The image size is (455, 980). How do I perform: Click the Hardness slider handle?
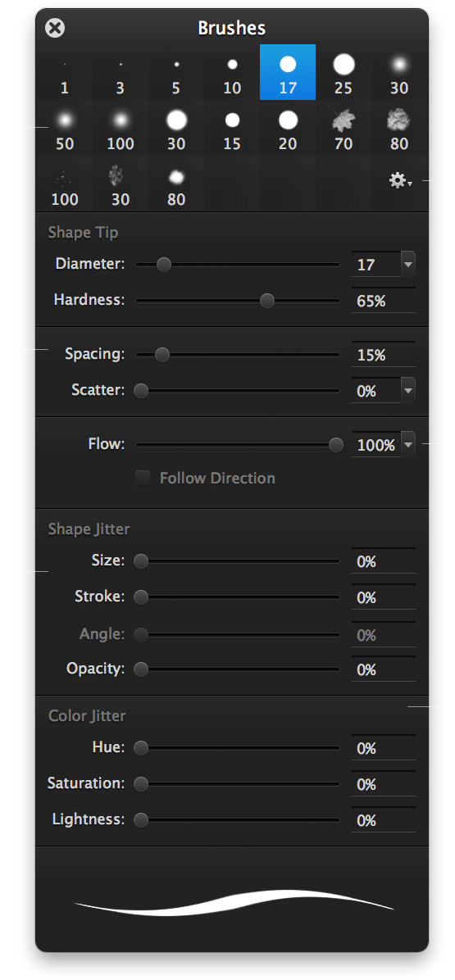(x=267, y=301)
